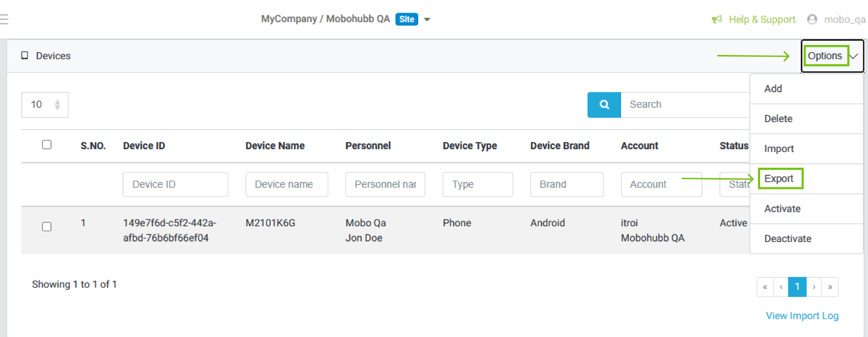Check the M2101K6G device row checkbox

pos(47,226)
